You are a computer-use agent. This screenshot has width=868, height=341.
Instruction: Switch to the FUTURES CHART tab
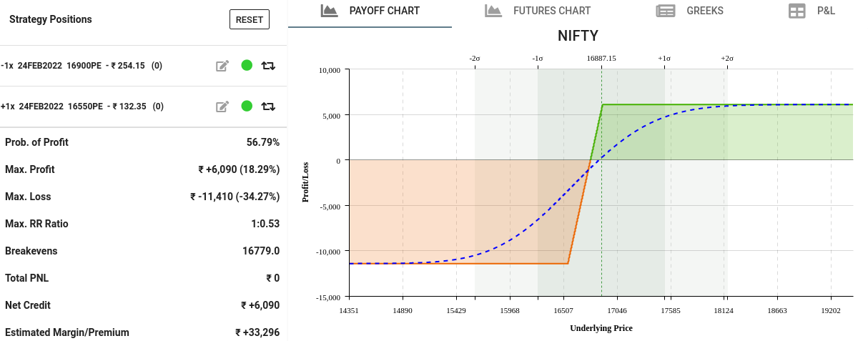tap(552, 11)
